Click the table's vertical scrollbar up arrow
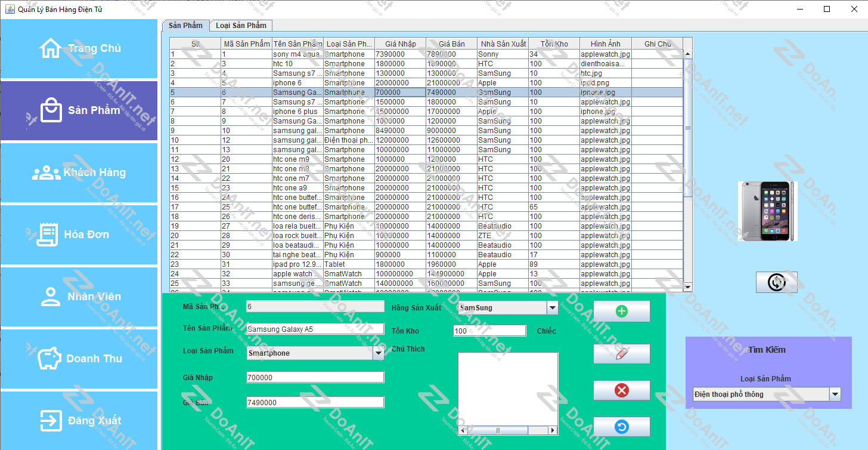 click(687, 54)
